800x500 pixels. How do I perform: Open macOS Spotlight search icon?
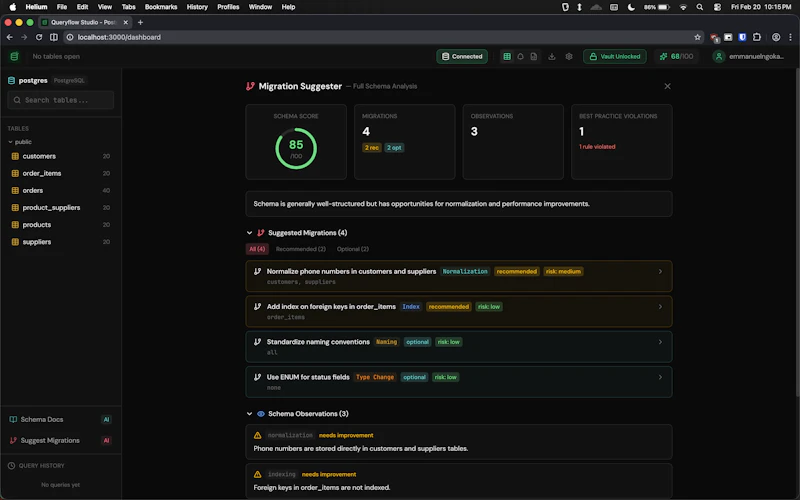click(x=700, y=7)
